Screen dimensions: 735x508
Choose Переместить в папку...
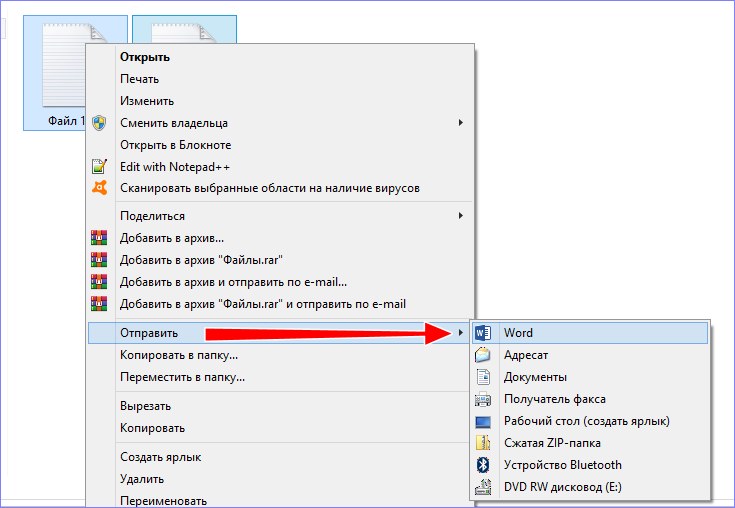pos(280,377)
